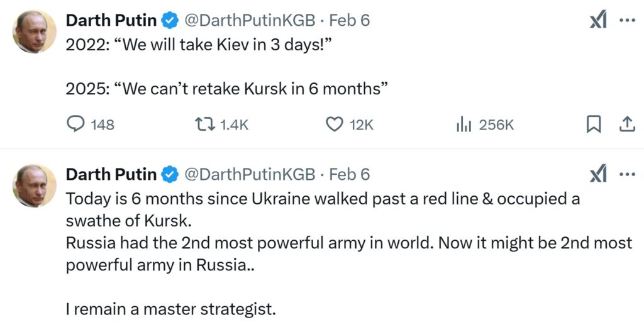Open the Feb 6 timestamp on second tweet
Image resolution: width=644 pixels, height=332 pixels.
click(350, 174)
